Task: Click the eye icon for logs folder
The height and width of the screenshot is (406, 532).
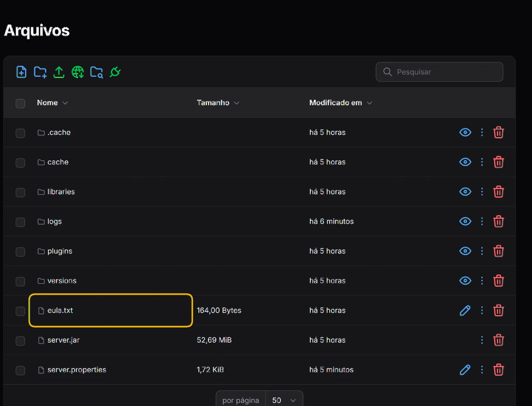Action: (x=465, y=221)
